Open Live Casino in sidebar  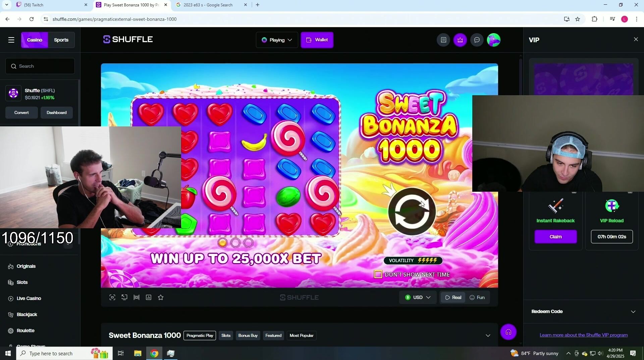coord(29,298)
